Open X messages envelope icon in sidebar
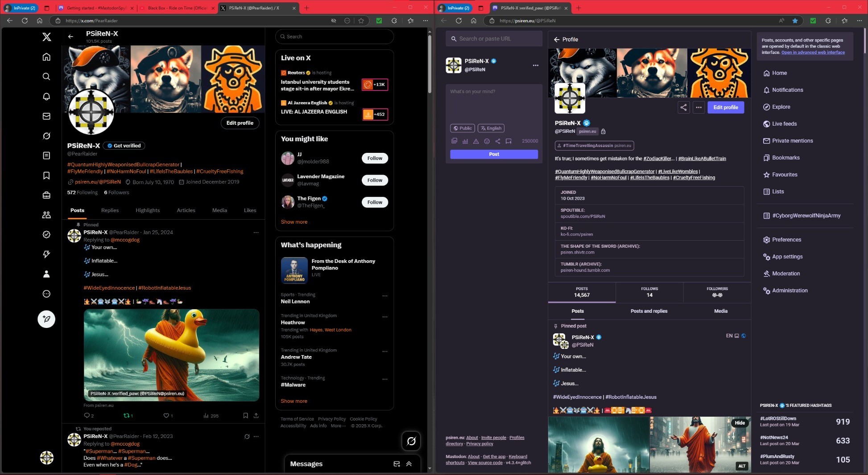The height and width of the screenshot is (475, 868). pyautogui.click(x=46, y=116)
